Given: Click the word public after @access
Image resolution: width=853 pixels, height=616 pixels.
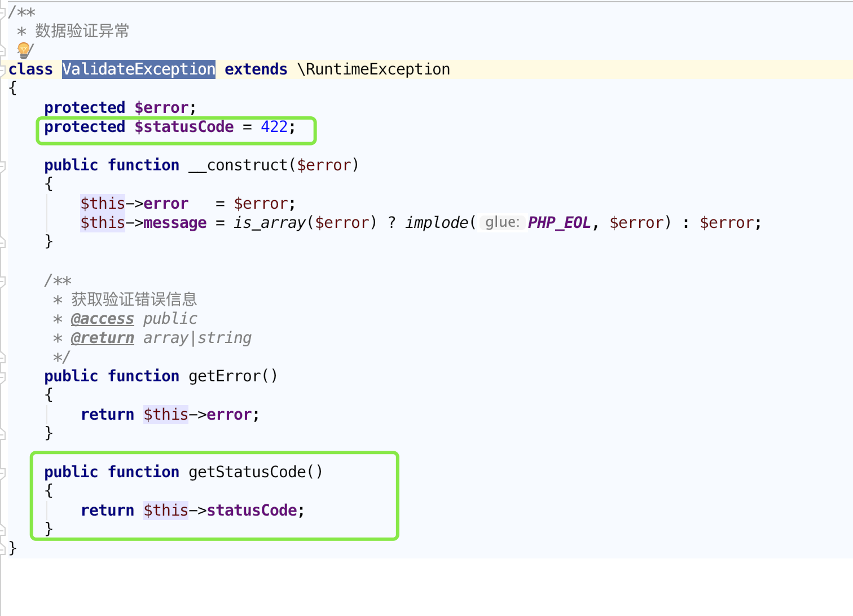Looking at the screenshot, I should (x=170, y=319).
